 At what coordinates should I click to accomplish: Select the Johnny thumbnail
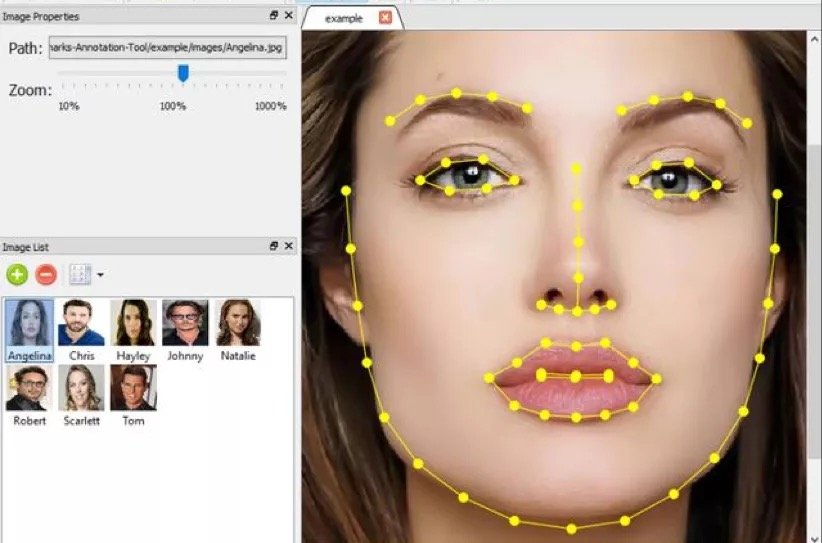(x=185, y=330)
